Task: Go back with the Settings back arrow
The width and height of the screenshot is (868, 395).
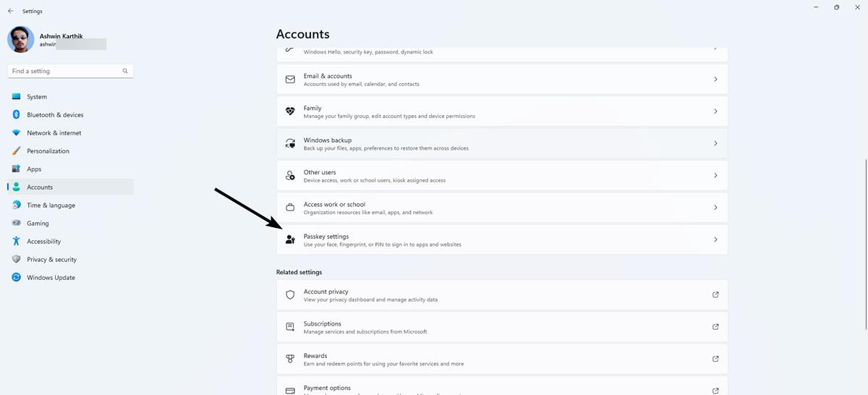Action: (x=11, y=11)
